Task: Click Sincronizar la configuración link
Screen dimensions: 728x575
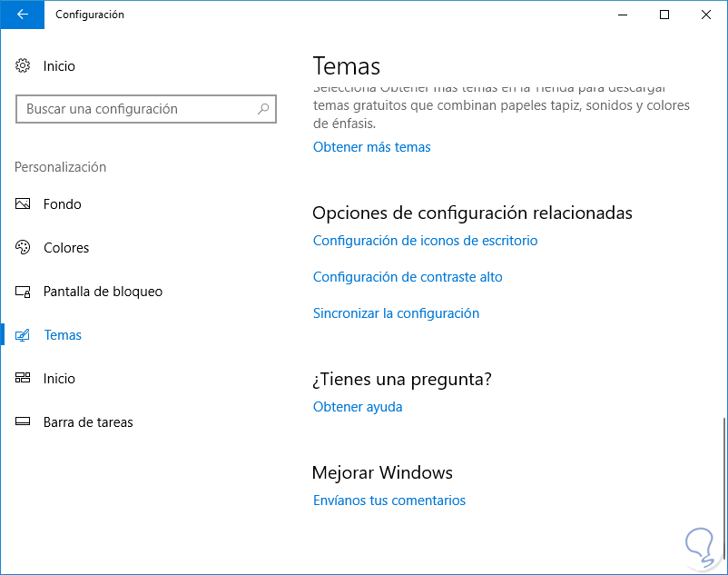Action: click(396, 313)
